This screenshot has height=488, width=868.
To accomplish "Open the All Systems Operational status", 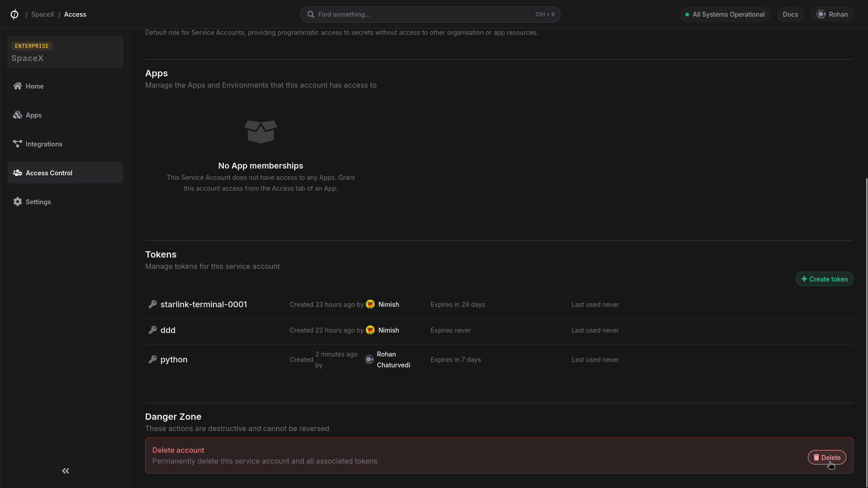I will (725, 14).
